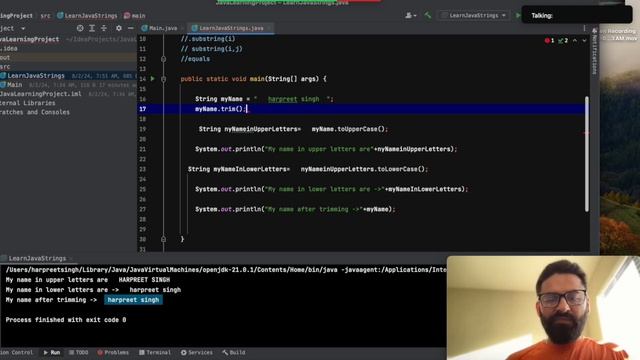
Task: Open the Notifications side panel
Action: click(x=594, y=52)
